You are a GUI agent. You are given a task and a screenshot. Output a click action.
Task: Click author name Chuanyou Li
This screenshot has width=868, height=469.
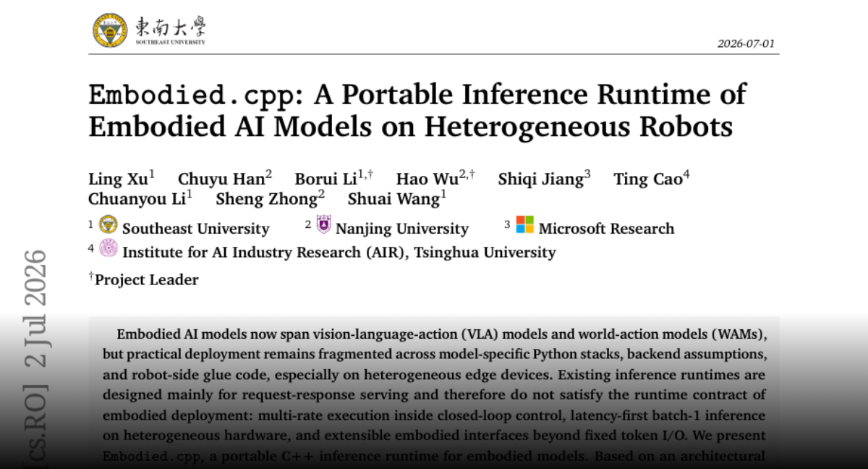pyautogui.click(x=137, y=199)
